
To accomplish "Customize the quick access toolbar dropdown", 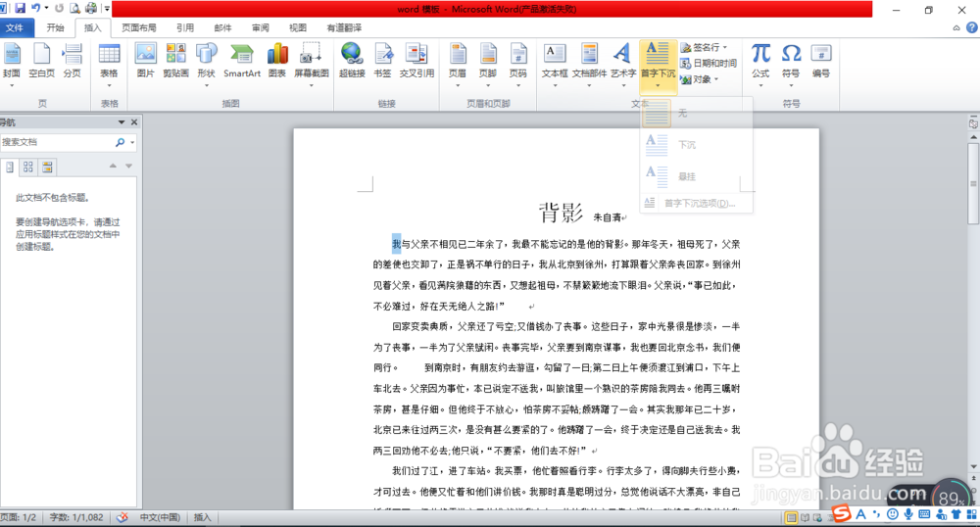I will (107, 9).
